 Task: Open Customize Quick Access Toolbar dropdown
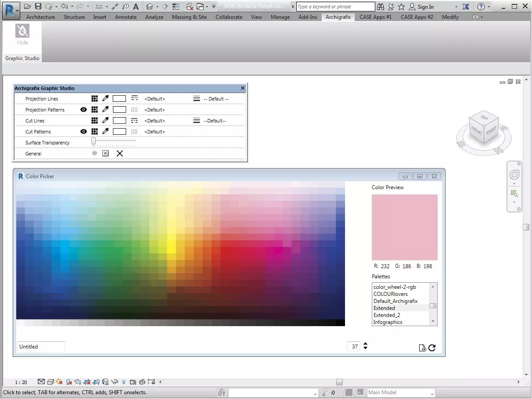[214, 7]
